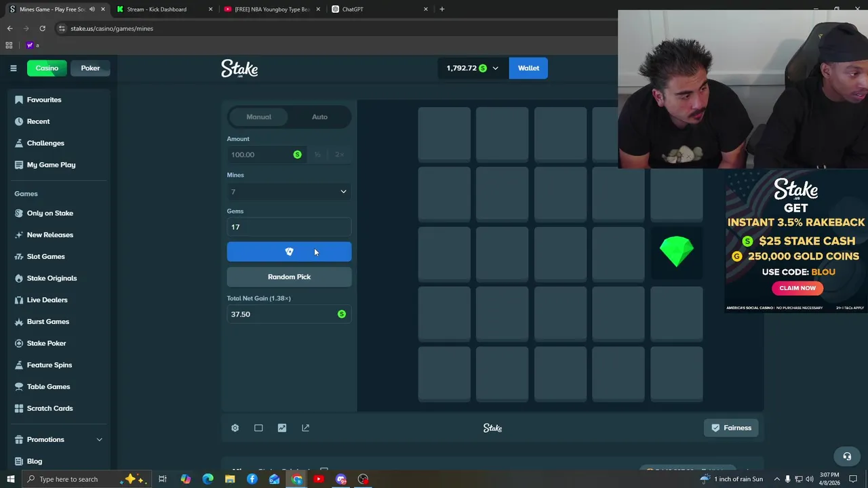The image size is (868, 488).
Task: Switch to Manual betting mode
Action: point(258,117)
